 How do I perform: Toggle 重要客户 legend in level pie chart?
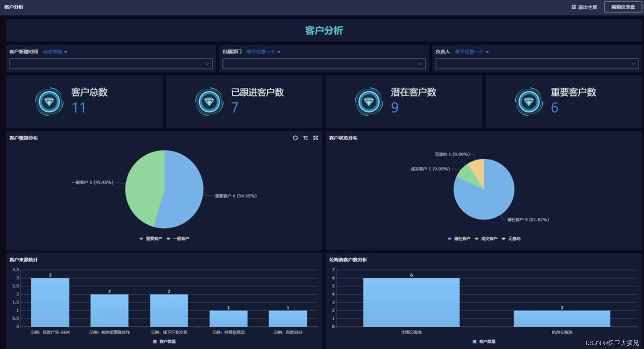click(x=151, y=238)
